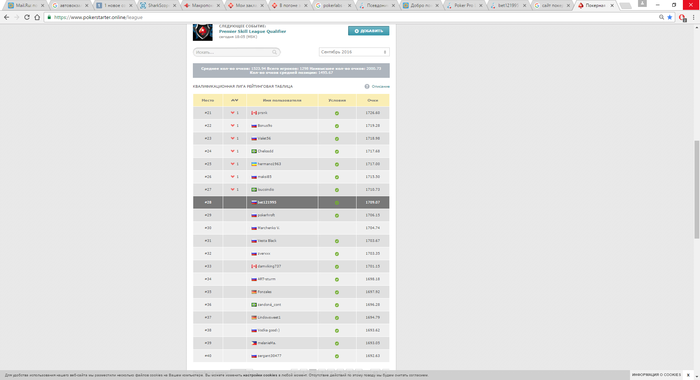The image size is (700, 380).
Task: Click the Canadian flag next to prsnk
Action: point(254,113)
